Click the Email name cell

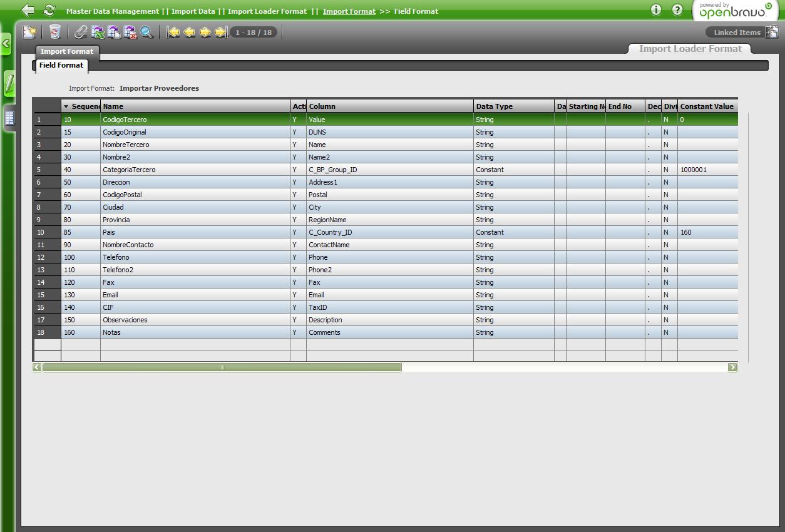click(195, 295)
